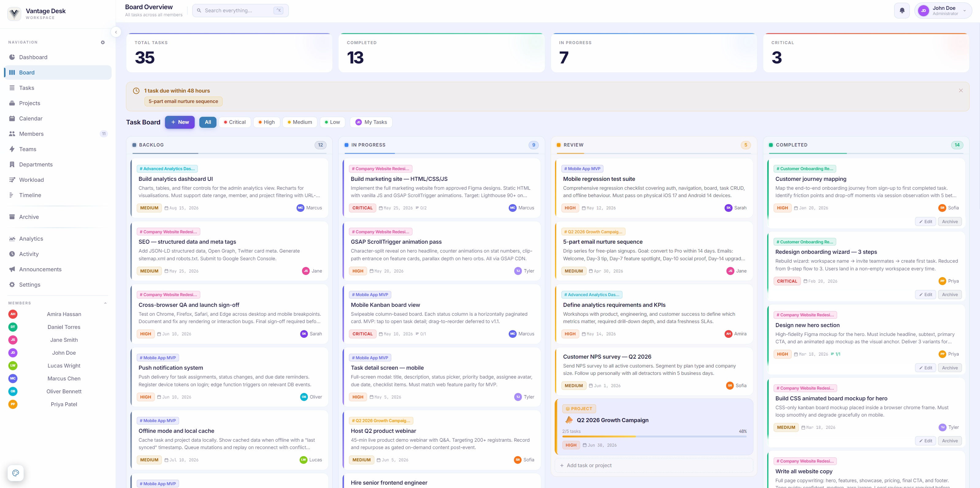Collapse the sidebar with the chevron

coord(116,32)
